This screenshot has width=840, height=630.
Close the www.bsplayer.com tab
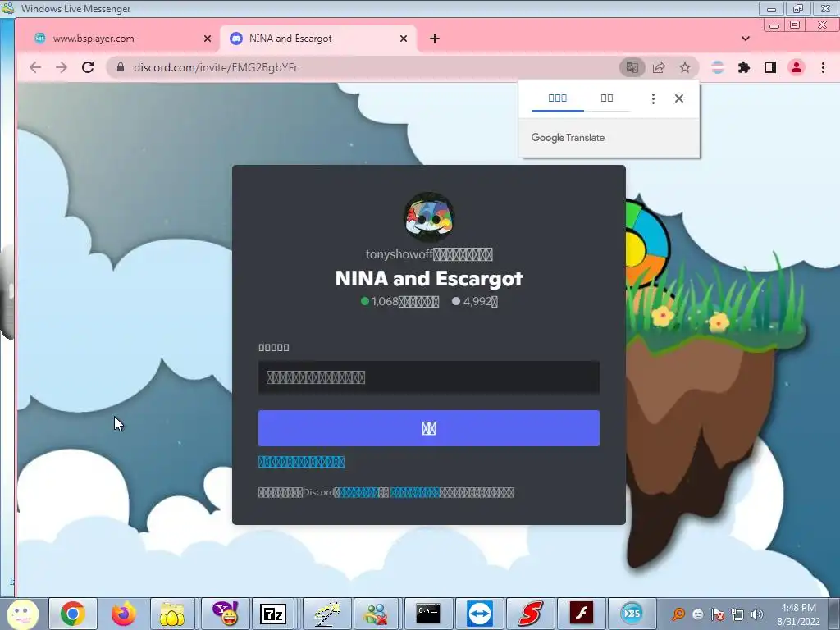click(208, 39)
